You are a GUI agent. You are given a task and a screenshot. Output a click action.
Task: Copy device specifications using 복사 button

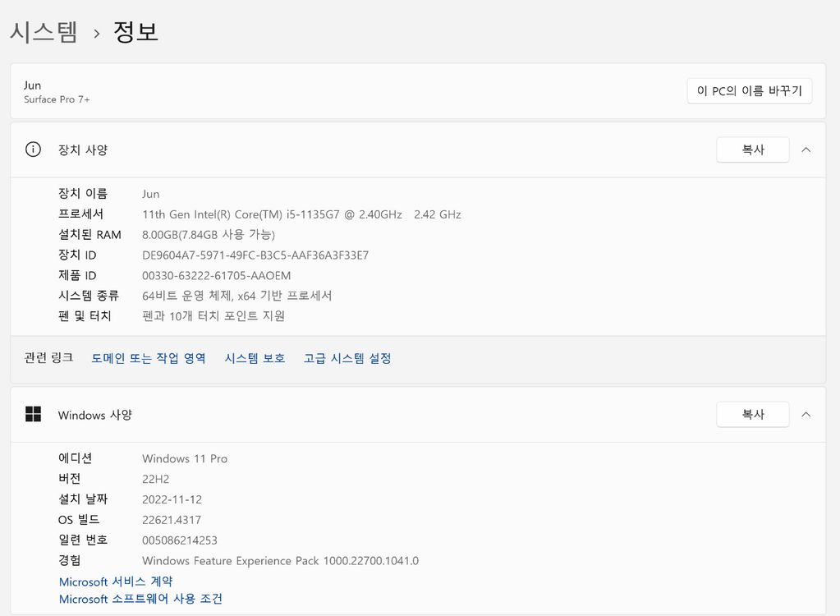point(751,149)
